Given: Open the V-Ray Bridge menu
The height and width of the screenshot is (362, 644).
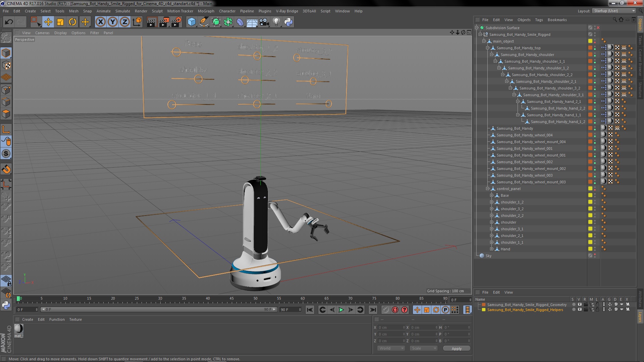Looking at the screenshot, I should click(287, 11).
